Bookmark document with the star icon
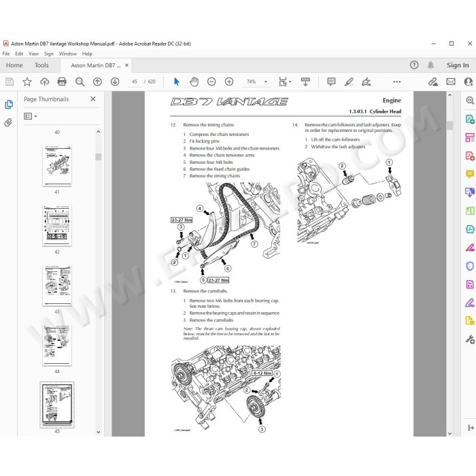The width and height of the screenshot is (476, 476). [27, 82]
